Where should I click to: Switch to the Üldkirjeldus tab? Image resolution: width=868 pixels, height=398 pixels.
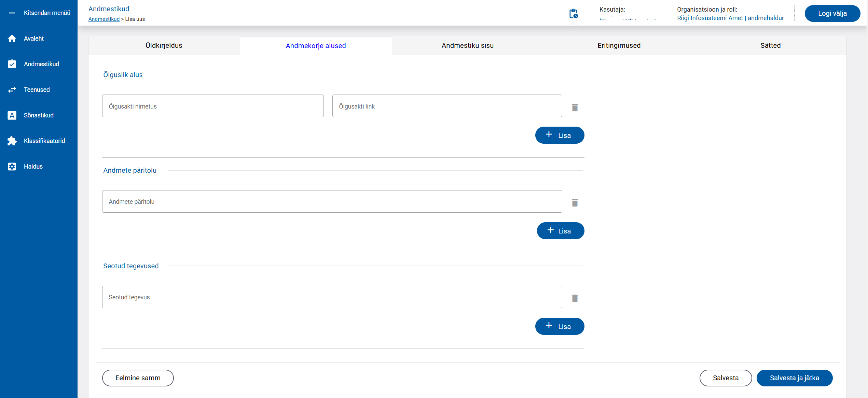(x=164, y=45)
